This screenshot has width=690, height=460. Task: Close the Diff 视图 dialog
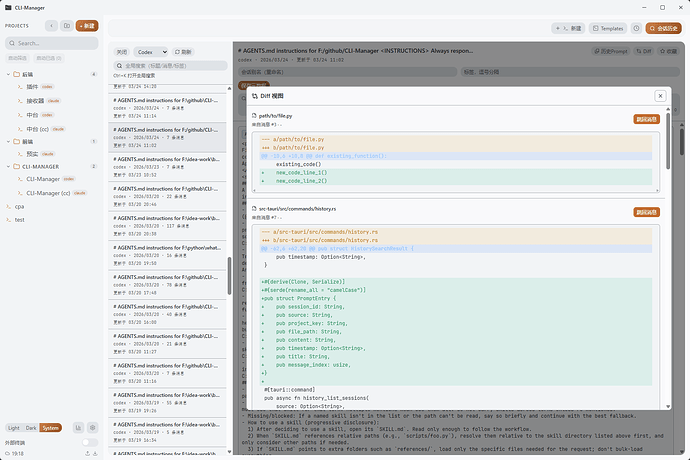tap(660, 96)
